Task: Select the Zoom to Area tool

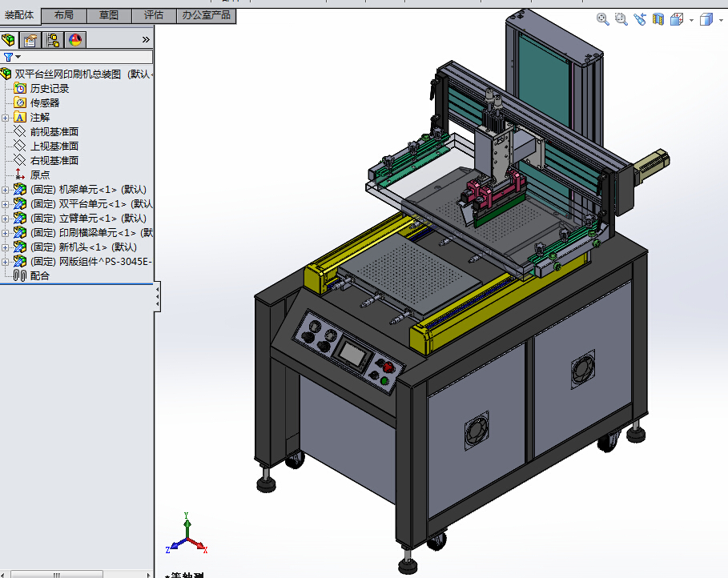Action: tap(621, 19)
